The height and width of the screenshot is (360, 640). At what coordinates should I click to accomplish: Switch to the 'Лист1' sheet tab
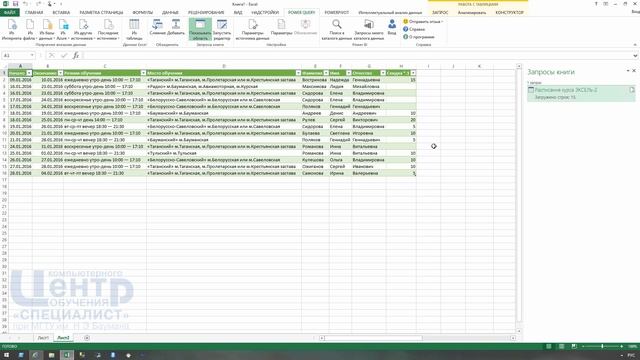pyautogui.click(x=43, y=338)
